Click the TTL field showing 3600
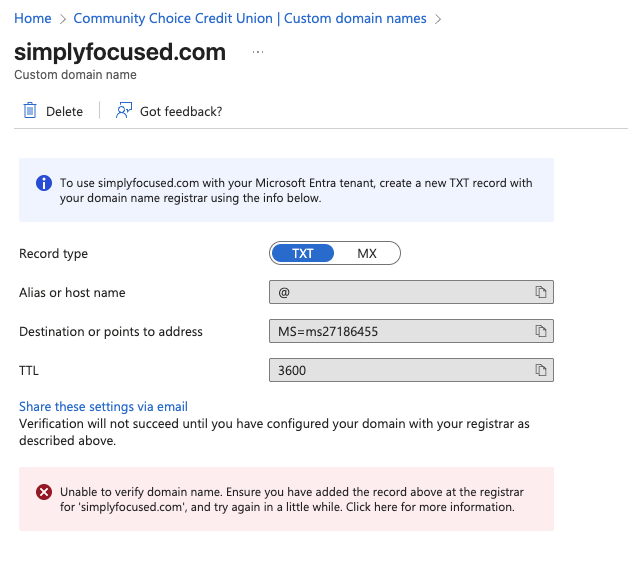 coord(411,370)
